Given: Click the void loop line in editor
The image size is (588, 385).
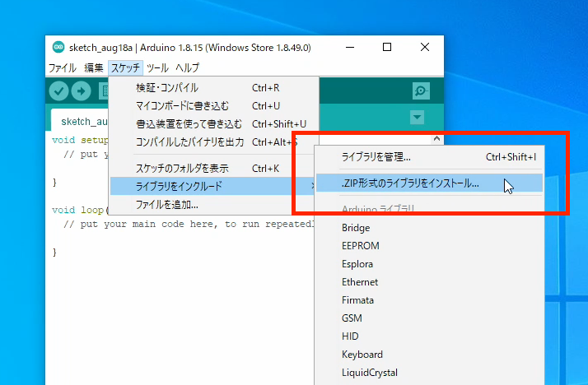Looking at the screenshot, I should coord(80,210).
